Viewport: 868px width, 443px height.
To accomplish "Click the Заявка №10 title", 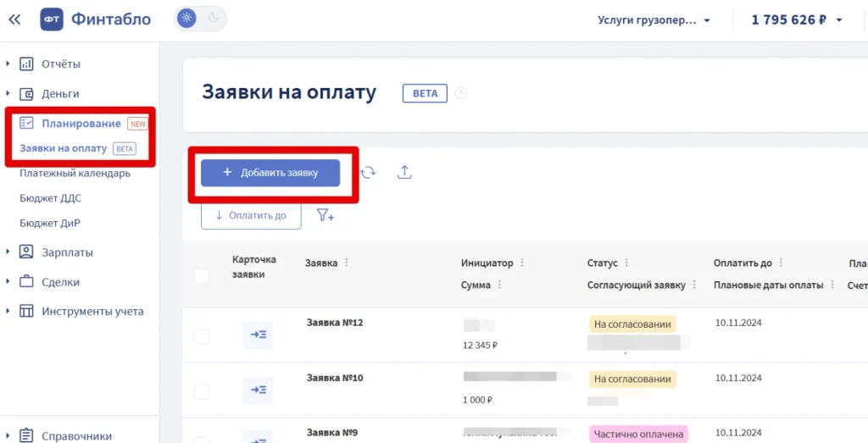I will pyautogui.click(x=335, y=378).
